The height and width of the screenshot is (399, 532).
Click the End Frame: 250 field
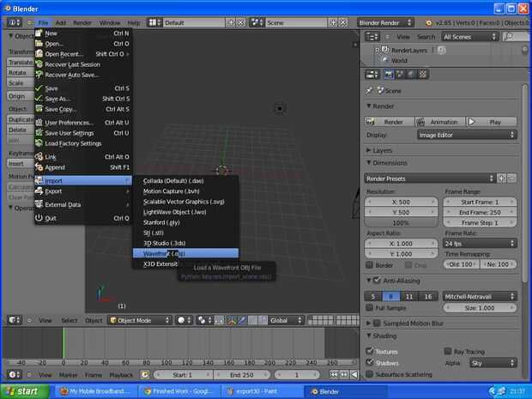click(x=480, y=212)
